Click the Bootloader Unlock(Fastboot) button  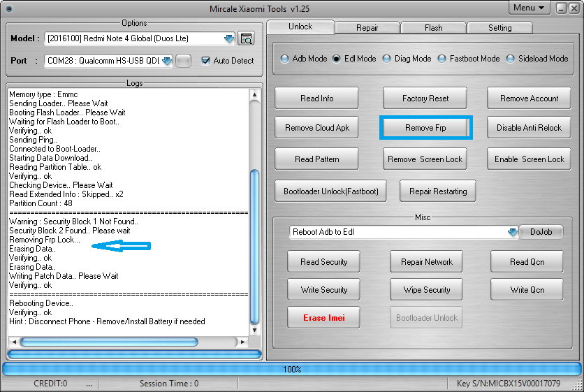(x=330, y=191)
